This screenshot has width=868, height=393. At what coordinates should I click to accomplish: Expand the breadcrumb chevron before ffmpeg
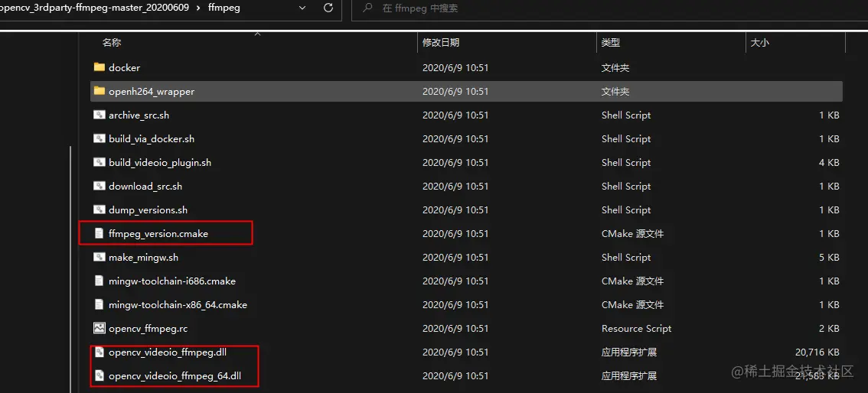(197, 8)
